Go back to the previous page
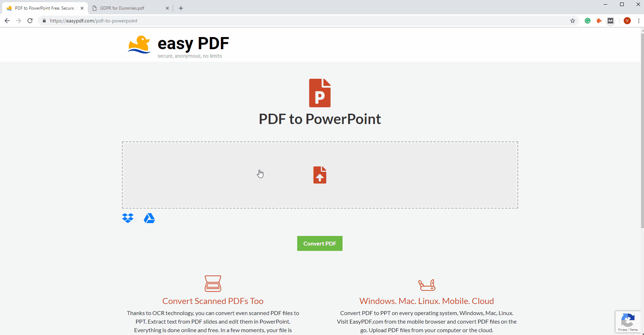The width and height of the screenshot is (644, 335). (7, 21)
